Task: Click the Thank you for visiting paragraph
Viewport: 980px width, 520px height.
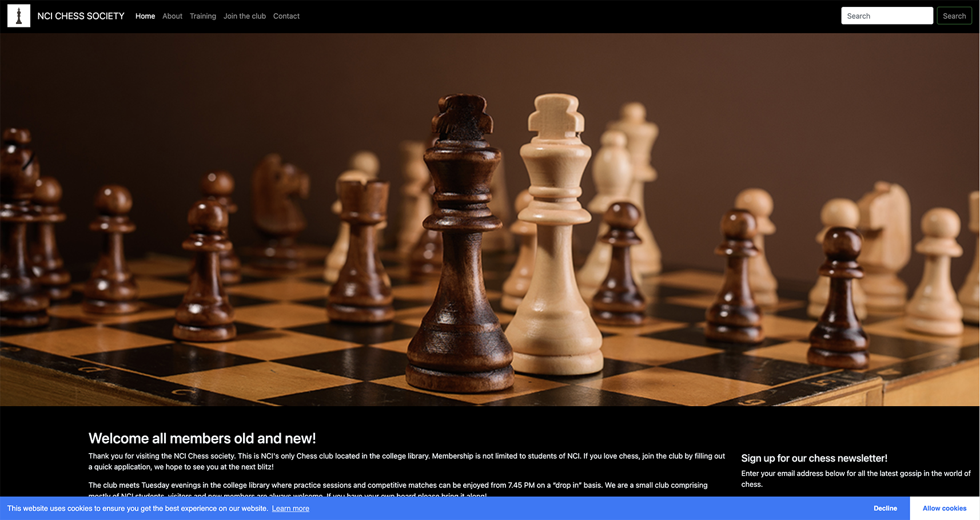Action: 406,461
